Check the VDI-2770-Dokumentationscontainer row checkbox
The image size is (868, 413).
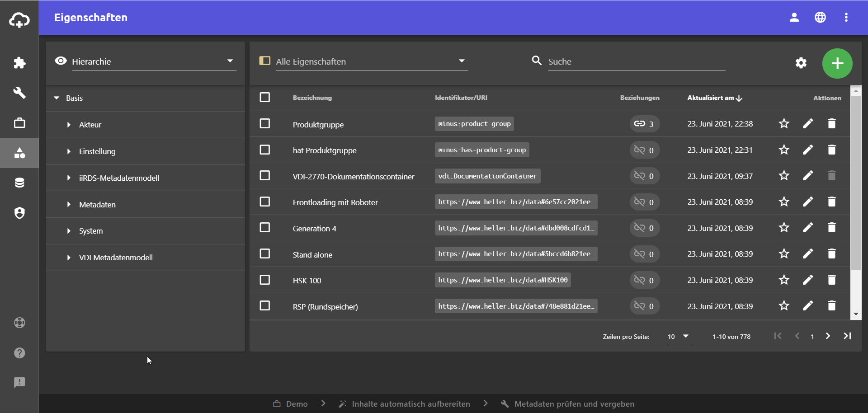tap(265, 176)
